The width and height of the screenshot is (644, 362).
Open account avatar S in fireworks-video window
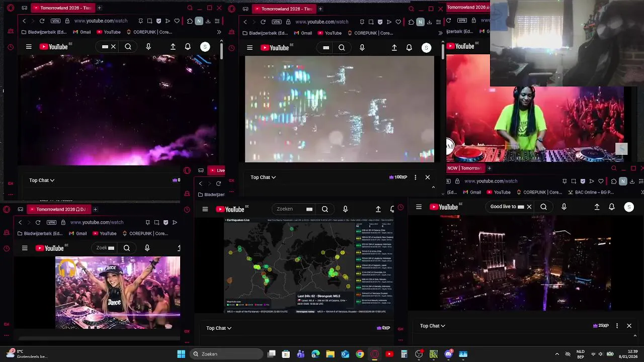(x=205, y=47)
